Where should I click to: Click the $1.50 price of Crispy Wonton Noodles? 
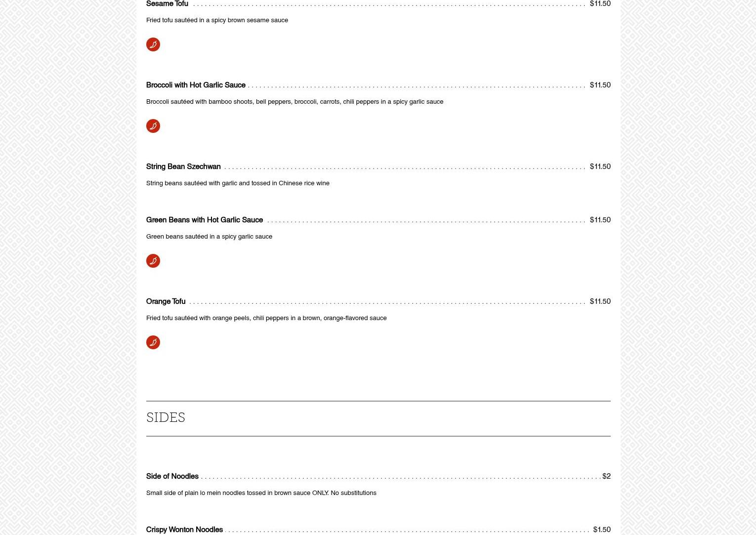(x=601, y=530)
